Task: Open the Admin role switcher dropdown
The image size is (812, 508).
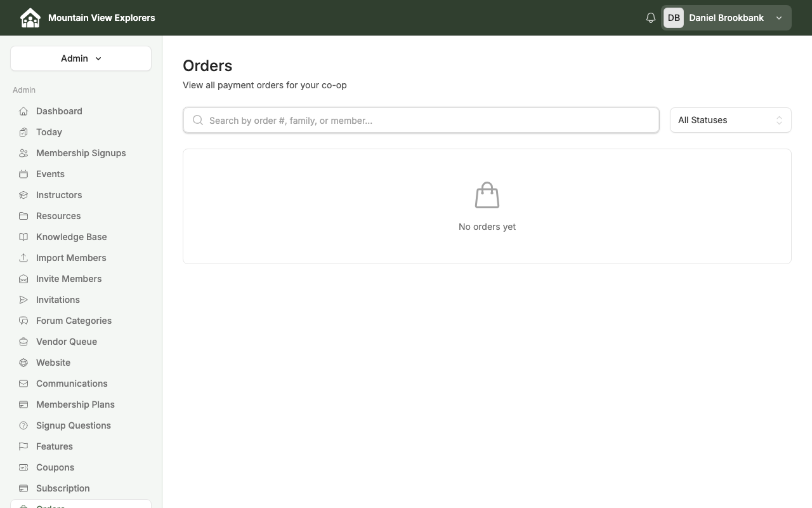Action: pos(81,58)
